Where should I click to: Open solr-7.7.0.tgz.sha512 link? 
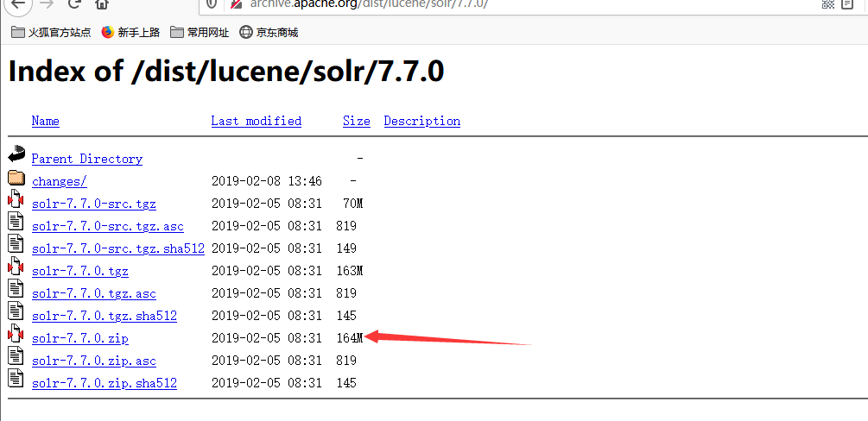click(105, 317)
